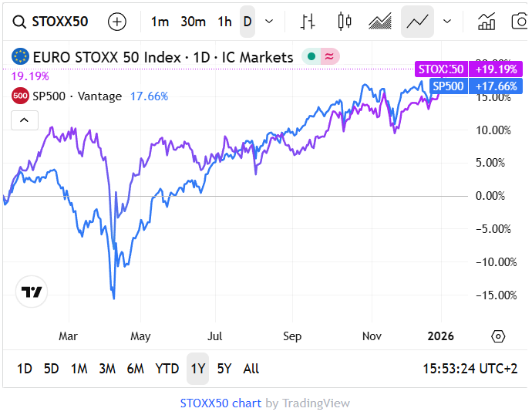
Task: Toggle the market status indicator pill
Action: pyautogui.click(x=321, y=56)
